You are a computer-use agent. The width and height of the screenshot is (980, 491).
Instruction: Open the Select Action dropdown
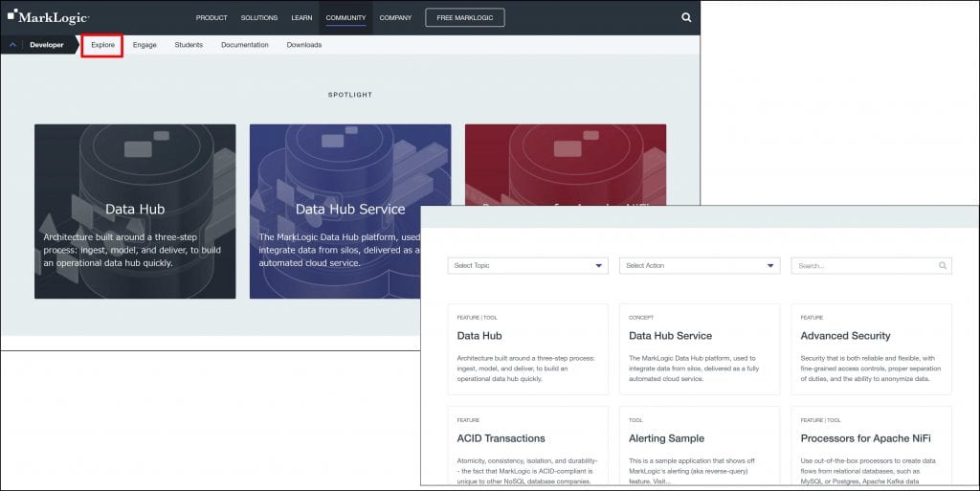(x=699, y=266)
